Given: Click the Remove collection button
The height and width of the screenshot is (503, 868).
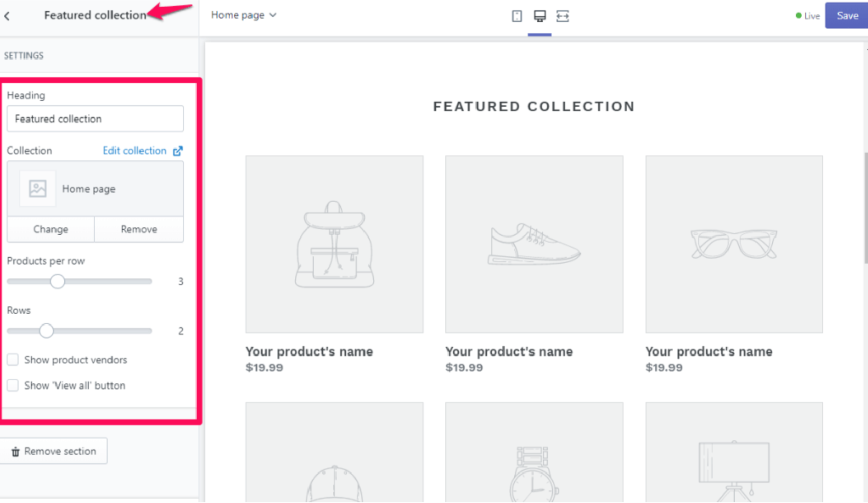Looking at the screenshot, I should tap(139, 229).
